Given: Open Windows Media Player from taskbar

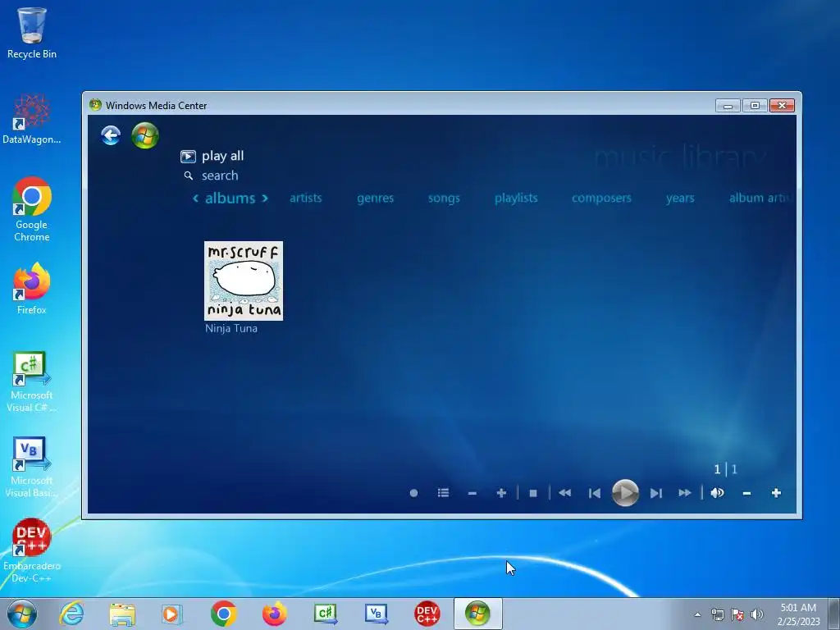Looking at the screenshot, I should [172, 614].
